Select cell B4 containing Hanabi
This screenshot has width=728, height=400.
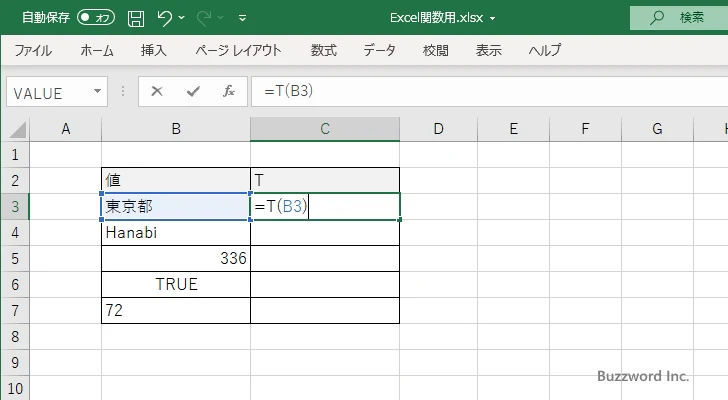(x=175, y=232)
